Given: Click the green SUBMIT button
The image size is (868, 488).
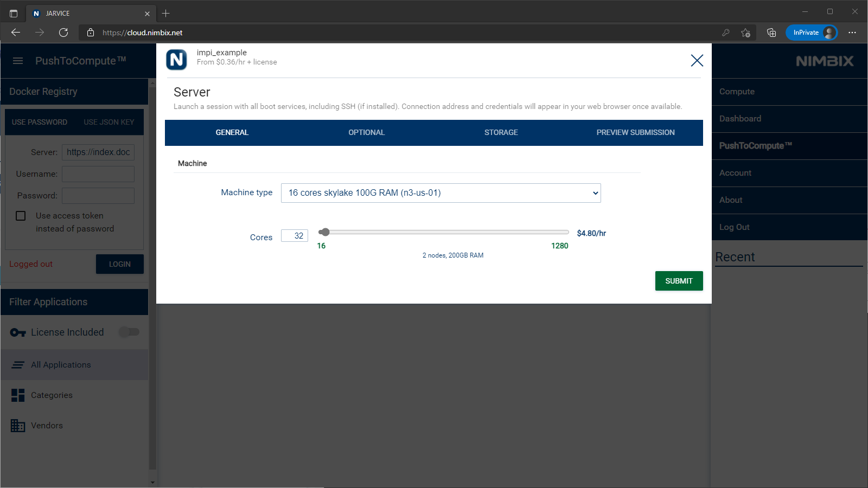Looking at the screenshot, I should point(679,281).
